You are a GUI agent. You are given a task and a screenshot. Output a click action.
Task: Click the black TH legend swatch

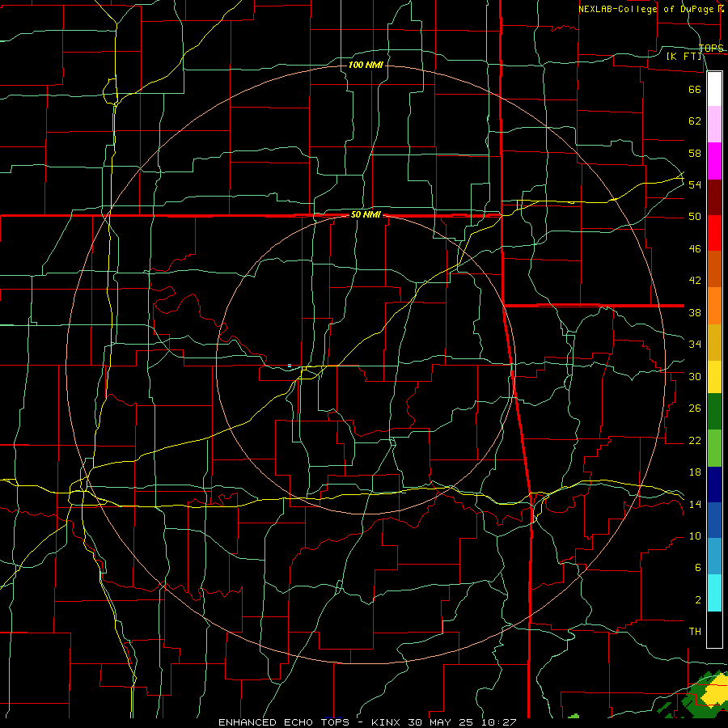714,629
